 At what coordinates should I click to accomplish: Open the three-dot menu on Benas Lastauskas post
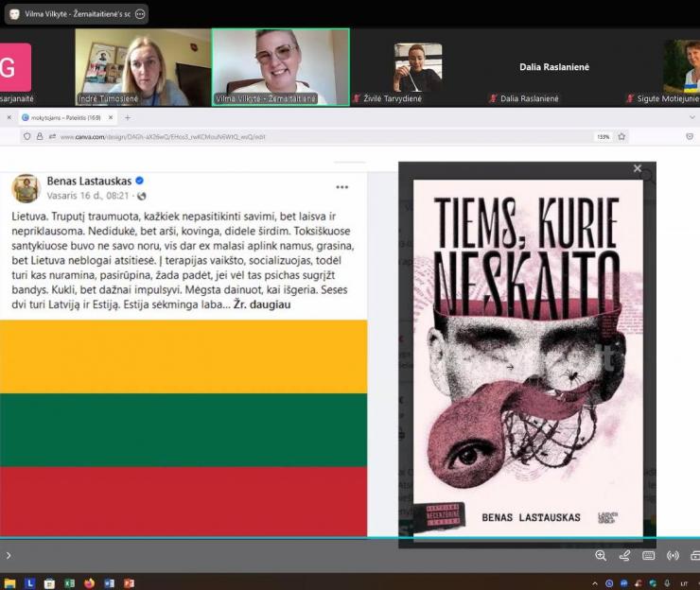tap(342, 187)
